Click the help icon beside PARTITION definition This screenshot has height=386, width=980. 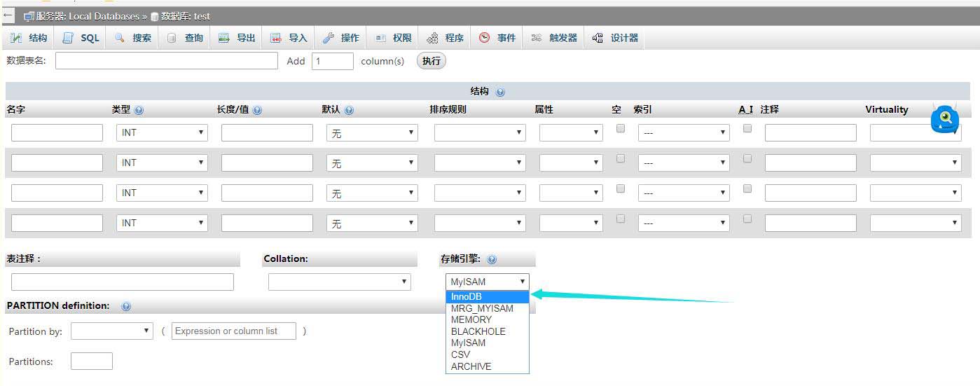coord(126,307)
